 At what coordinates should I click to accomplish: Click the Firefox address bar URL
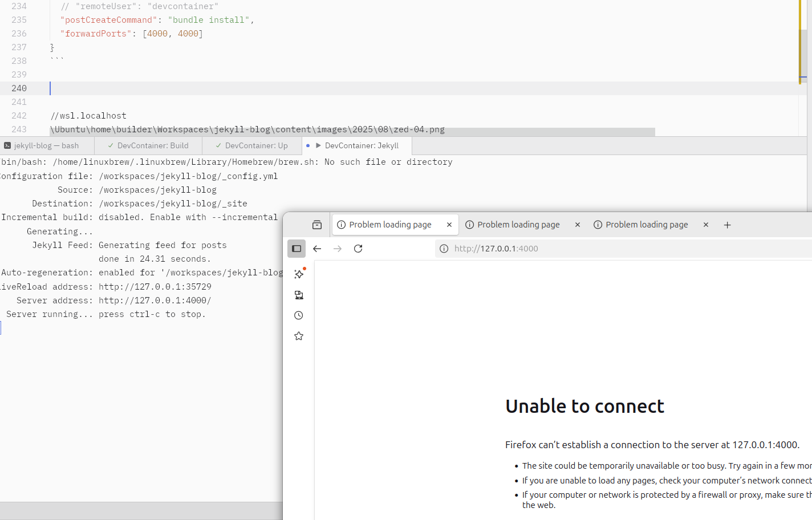(x=496, y=249)
